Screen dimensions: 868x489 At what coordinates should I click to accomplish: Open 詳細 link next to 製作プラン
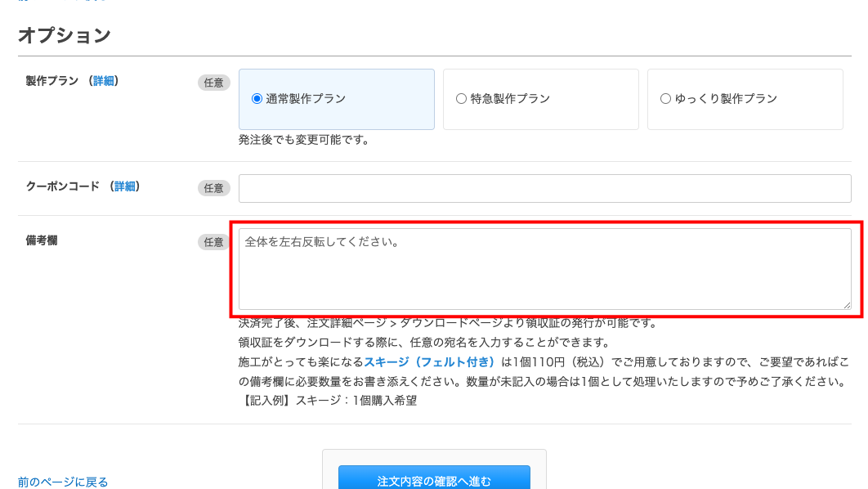coord(103,81)
